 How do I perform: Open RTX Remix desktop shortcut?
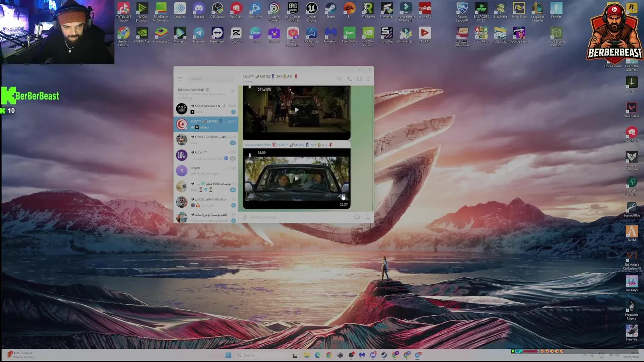pos(368,11)
